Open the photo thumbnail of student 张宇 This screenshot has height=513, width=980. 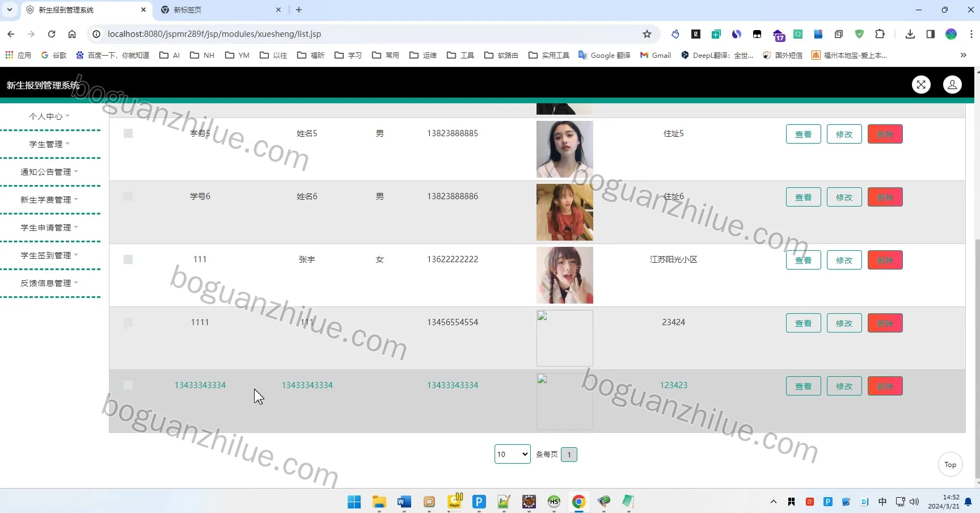click(565, 275)
